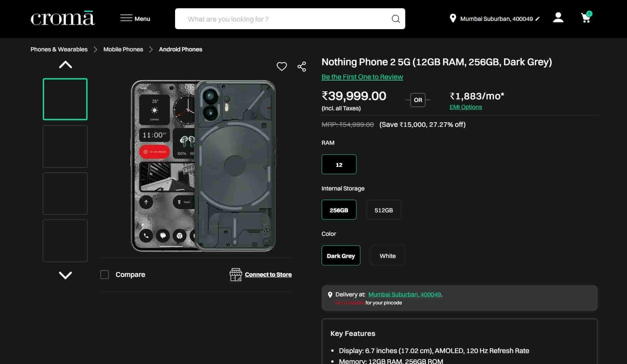
Task: Select 512GB internal storage option
Action: pos(384,210)
